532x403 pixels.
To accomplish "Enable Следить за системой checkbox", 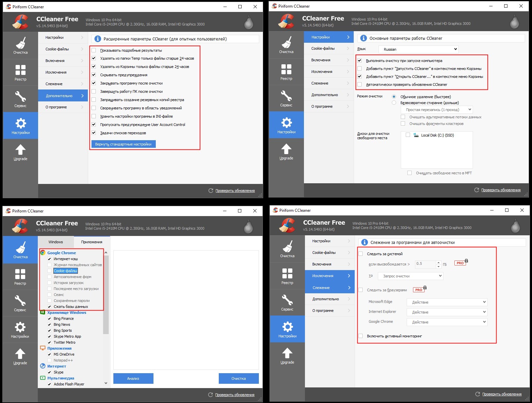I will [361, 254].
